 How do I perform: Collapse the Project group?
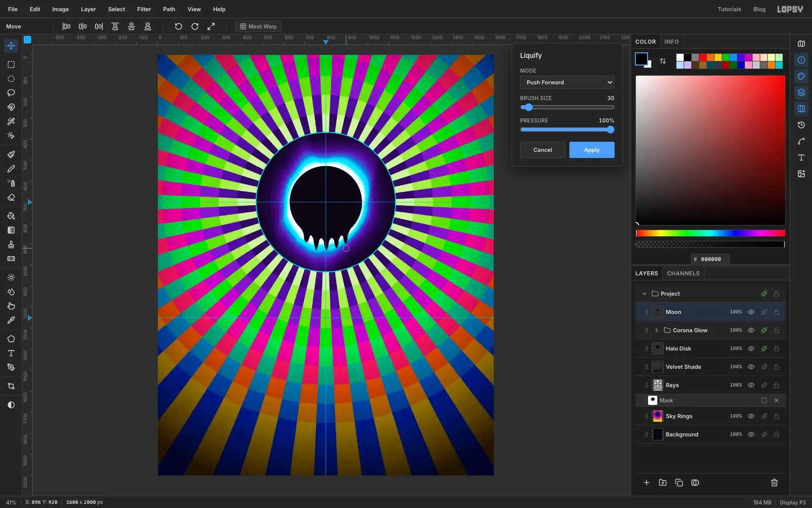point(645,294)
